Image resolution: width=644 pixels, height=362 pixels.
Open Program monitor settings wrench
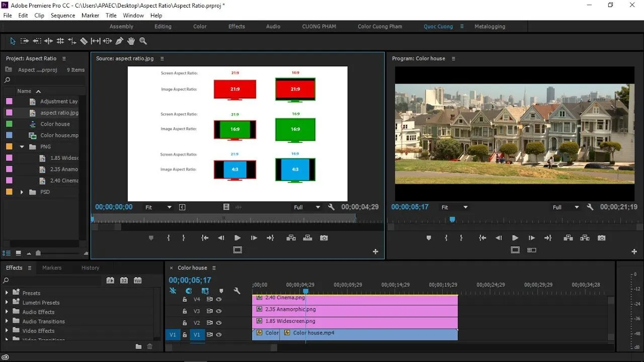pos(590,207)
